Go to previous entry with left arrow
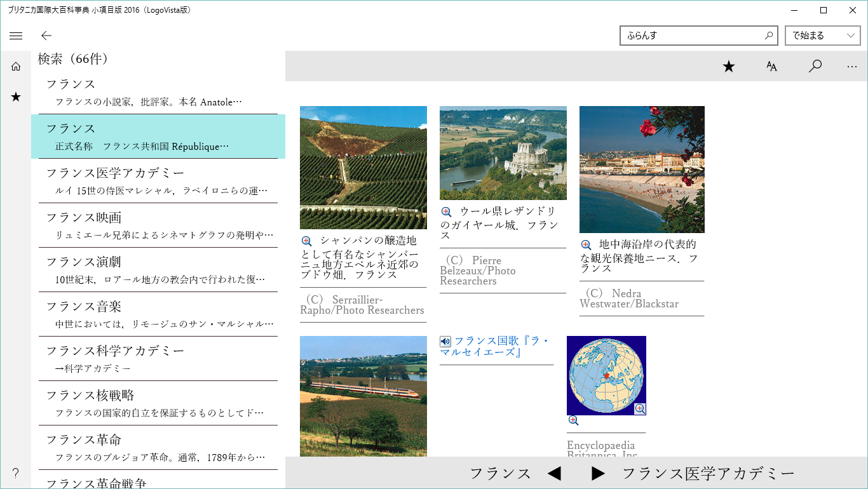This screenshot has width=868, height=489. tap(554, 473)
